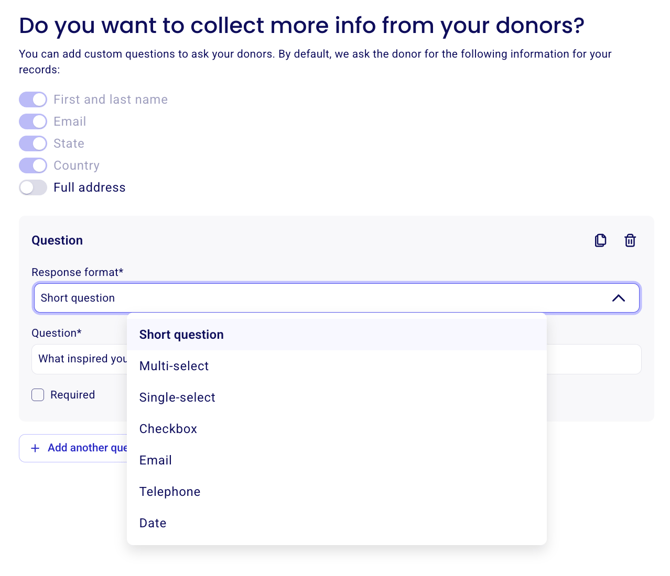Click the duplicate question copy icon
This screenshot has height=576, width=670.
click(600, 240)
